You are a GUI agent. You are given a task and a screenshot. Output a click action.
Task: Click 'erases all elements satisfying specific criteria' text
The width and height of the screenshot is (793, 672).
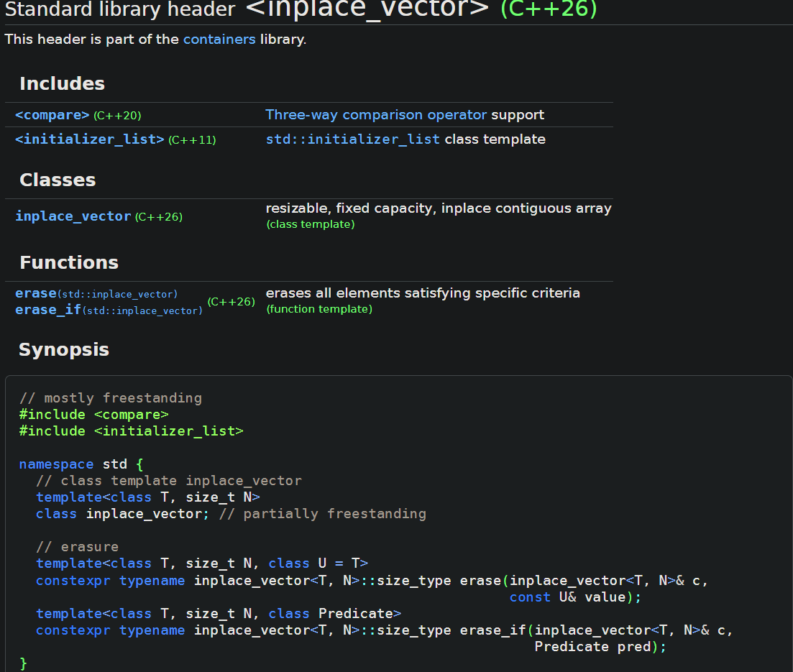423,293
